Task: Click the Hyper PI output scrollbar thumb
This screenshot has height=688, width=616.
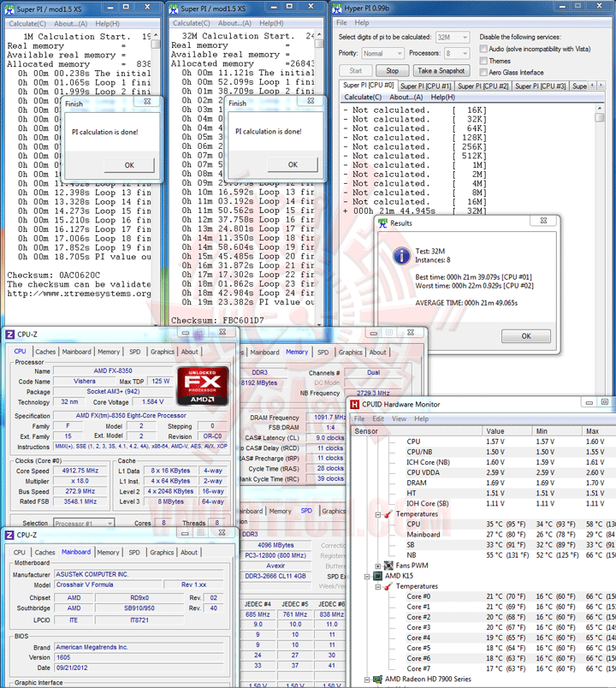Action: point(600,117)
